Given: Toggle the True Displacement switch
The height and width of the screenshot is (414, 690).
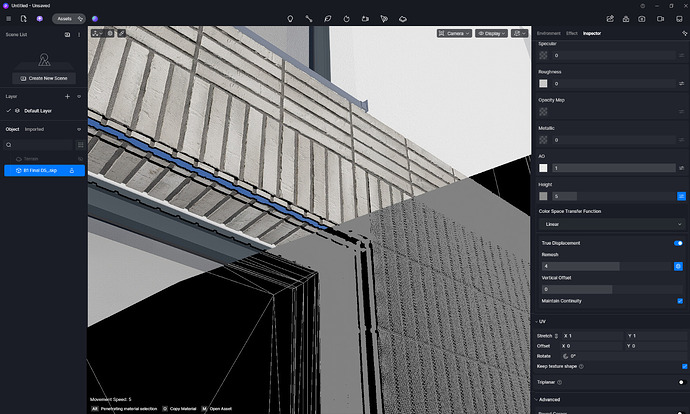Looking at the screenshot, I should tap(678, 243).
